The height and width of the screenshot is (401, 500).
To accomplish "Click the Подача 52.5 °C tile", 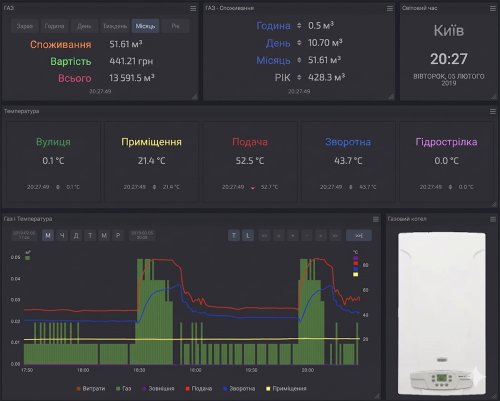I will 250,162.
